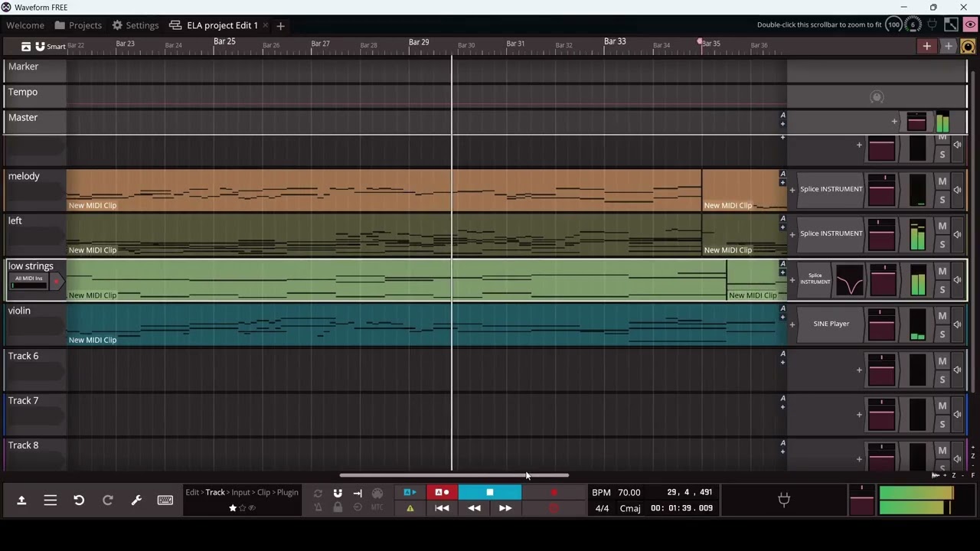
Task: Click the Plugin item in properties breadcrumb
Action: pos(288,493)
